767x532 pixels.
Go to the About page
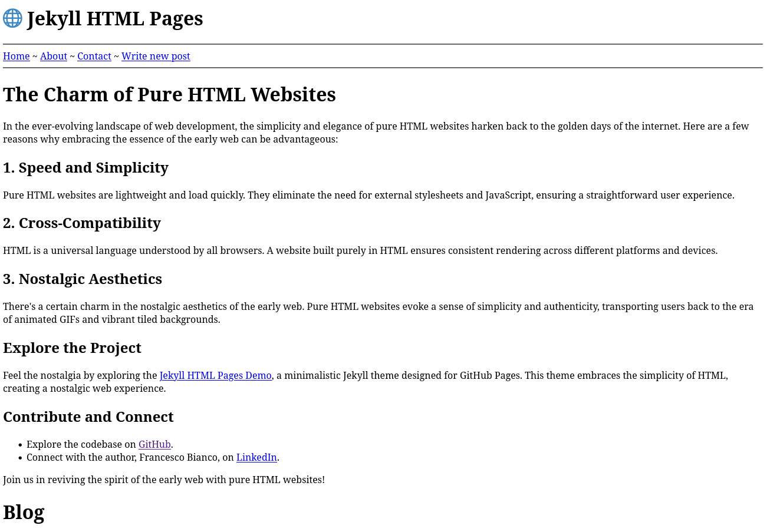[54, 56]
